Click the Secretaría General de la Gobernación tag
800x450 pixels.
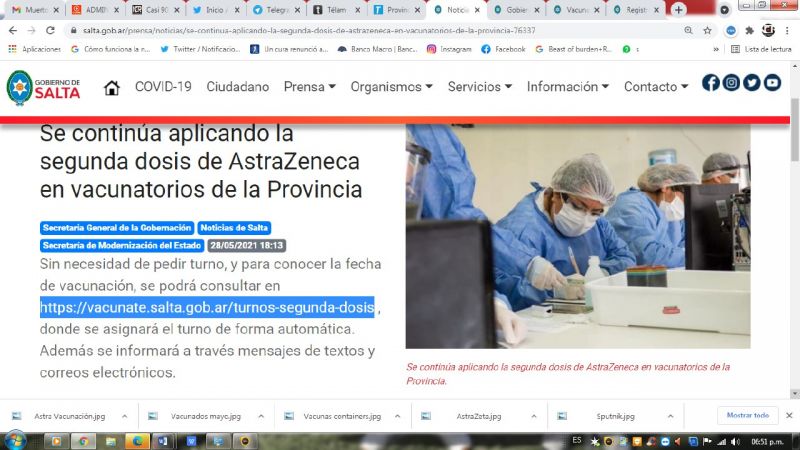[117, 228]
